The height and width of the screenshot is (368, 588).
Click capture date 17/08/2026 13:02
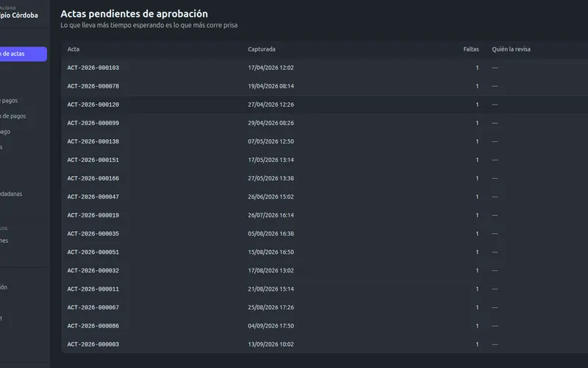270,270
